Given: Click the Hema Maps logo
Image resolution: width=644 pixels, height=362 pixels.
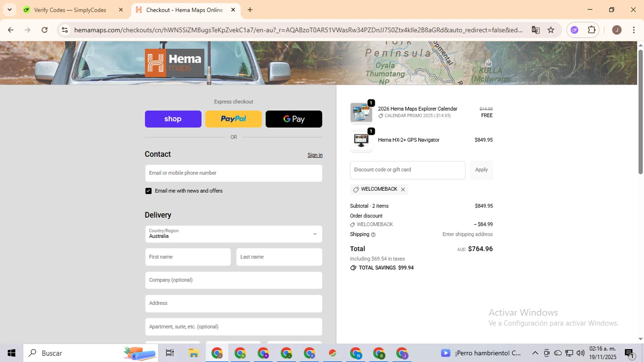Looking at the screenshot, I should 174,63.
